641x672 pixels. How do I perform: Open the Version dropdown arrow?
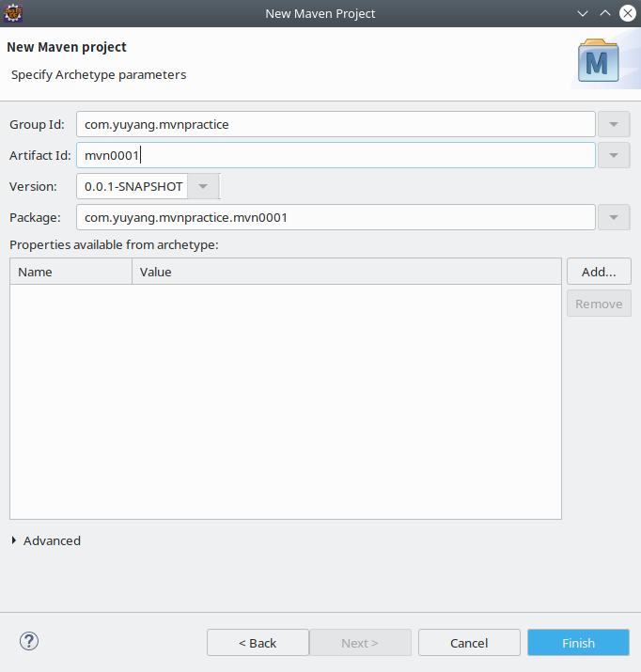[x=203, y=186]
